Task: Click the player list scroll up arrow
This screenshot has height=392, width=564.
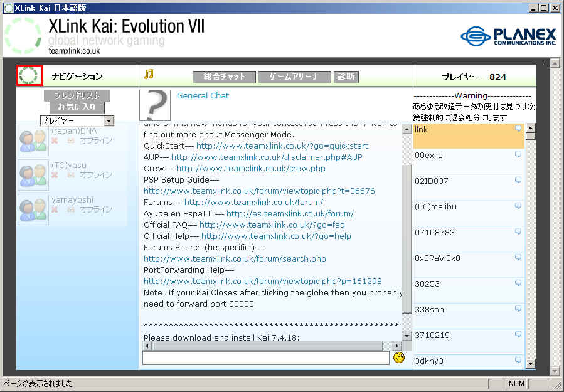Action: (530, 129)
